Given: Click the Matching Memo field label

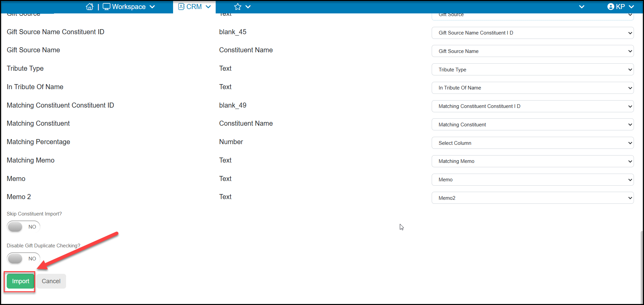Looking at the screenshot, I should pos(31,160).
